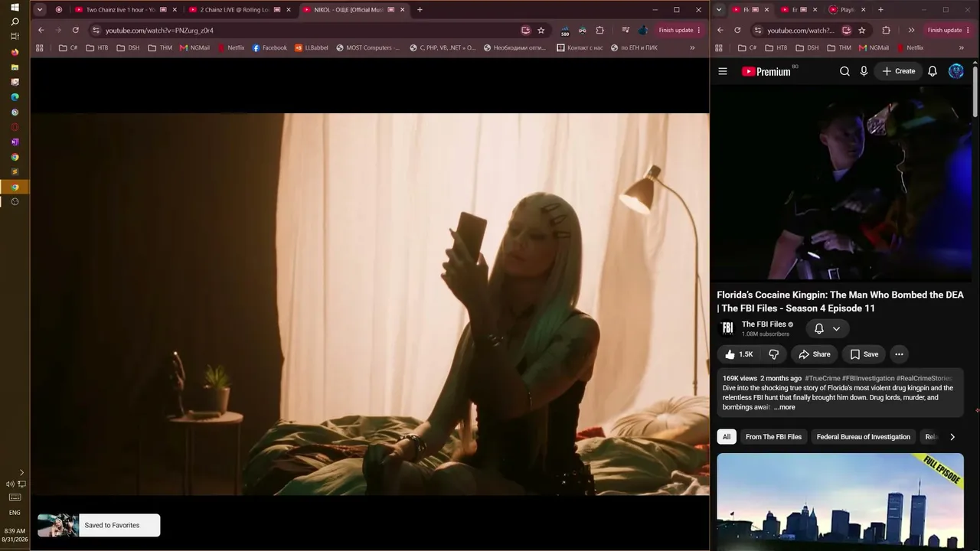
Task: Open a new tab in the left window
Action: point(420,10)
